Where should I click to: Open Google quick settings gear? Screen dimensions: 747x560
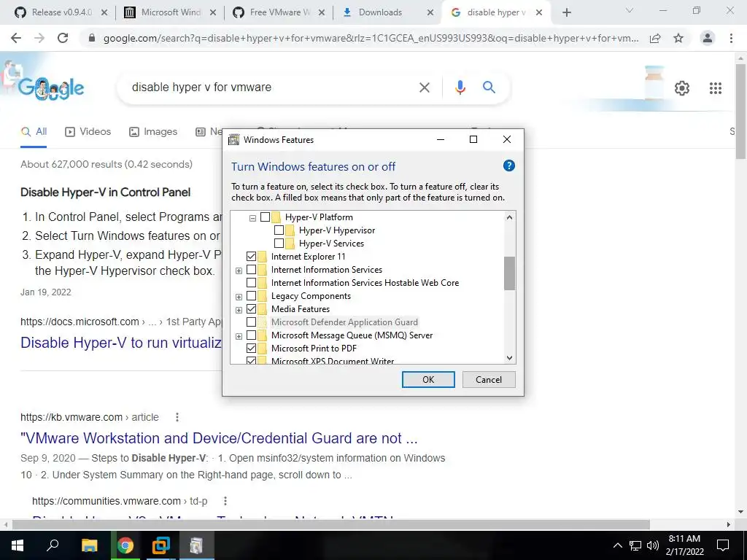(x=682, y=88)
